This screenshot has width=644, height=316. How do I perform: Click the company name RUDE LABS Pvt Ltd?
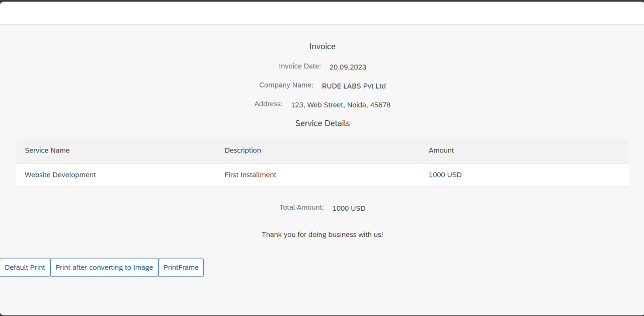(x=354, y=86)
